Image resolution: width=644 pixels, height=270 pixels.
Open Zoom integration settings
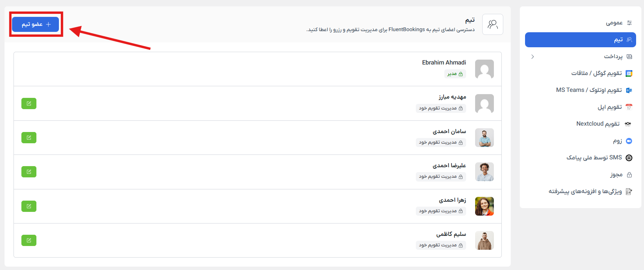pyautogui.click(x=618, y=141)
